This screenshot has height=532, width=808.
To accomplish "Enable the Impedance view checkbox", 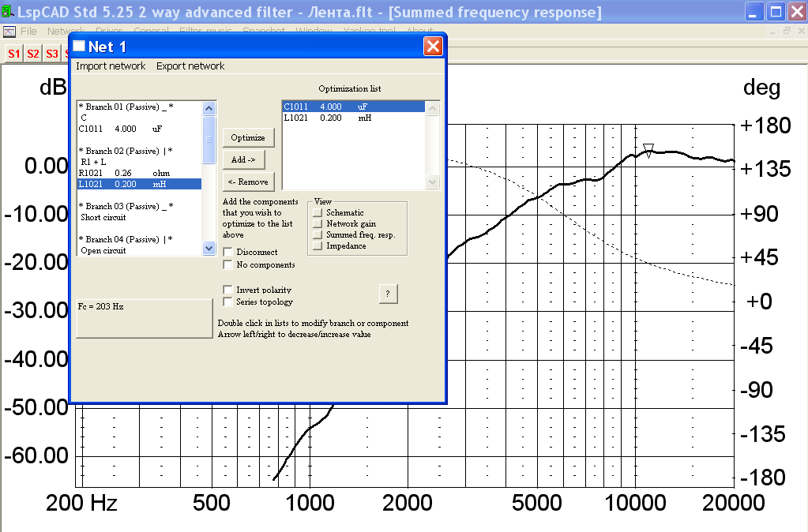I will (x=318, y=245).
